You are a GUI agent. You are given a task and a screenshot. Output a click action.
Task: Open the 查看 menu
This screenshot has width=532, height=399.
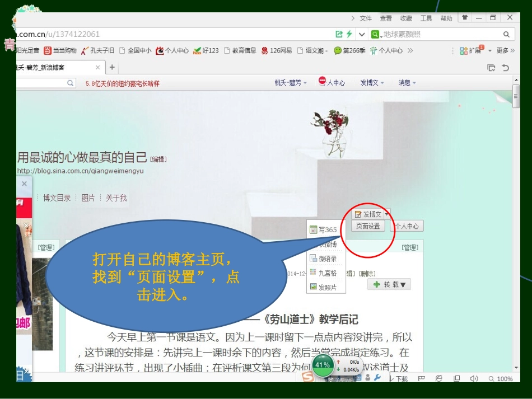pyautogui.click(x=385, y=18)
